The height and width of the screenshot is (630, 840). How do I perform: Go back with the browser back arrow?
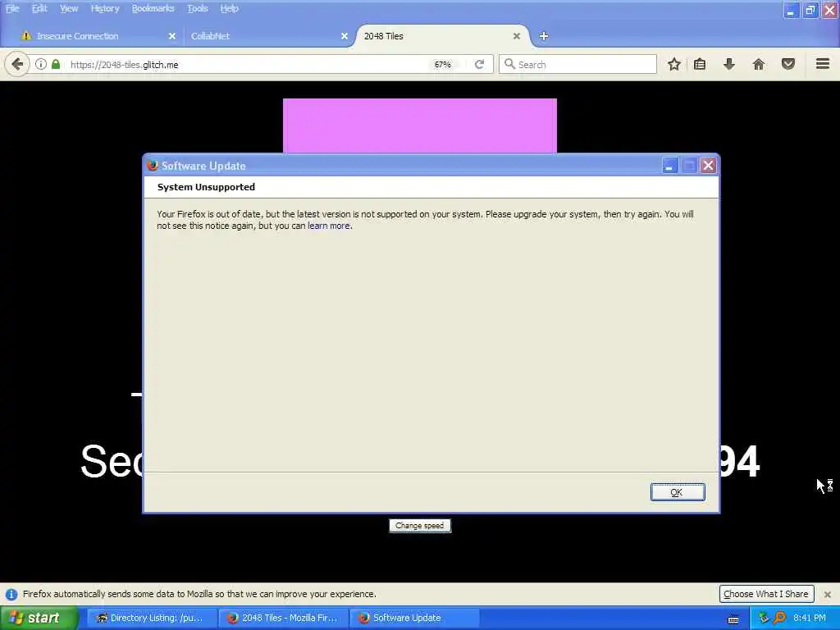click(17, 65)
